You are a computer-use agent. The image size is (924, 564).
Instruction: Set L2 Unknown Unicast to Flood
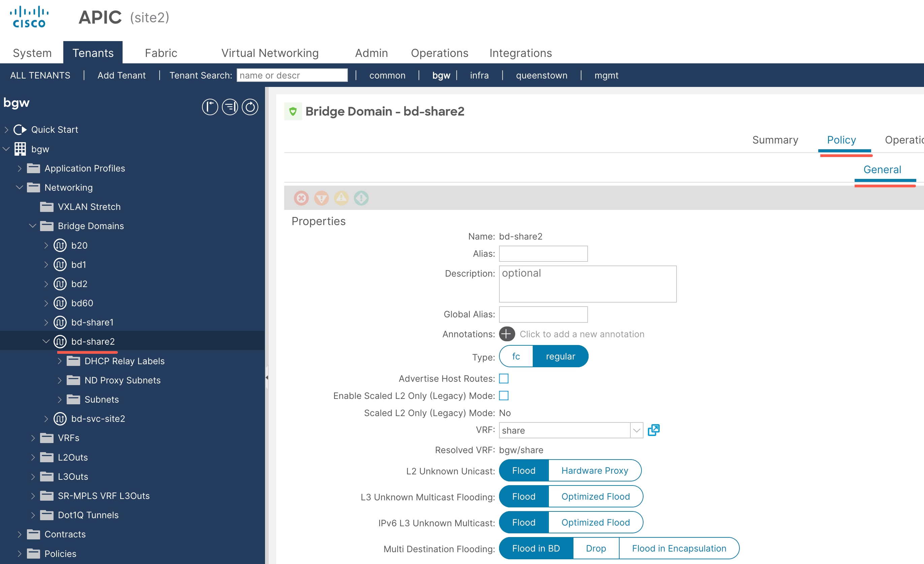pyautogui.click(x=524, y=470)
